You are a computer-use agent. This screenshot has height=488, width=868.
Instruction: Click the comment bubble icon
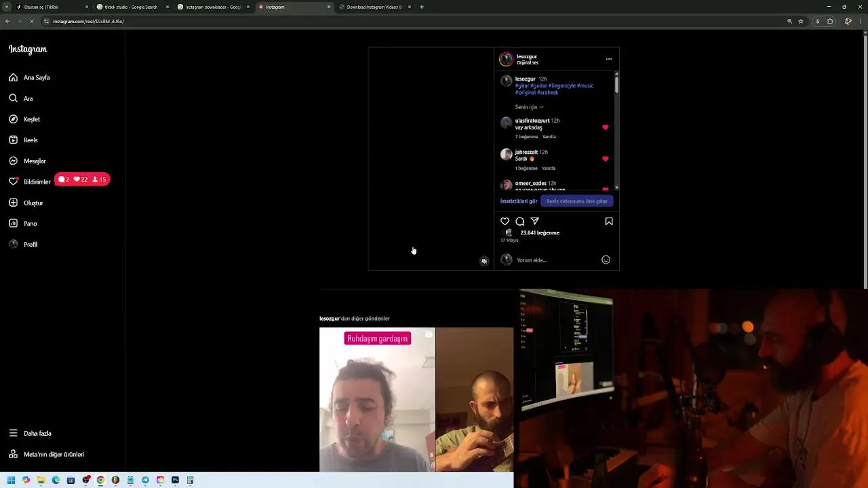point(520,222)
